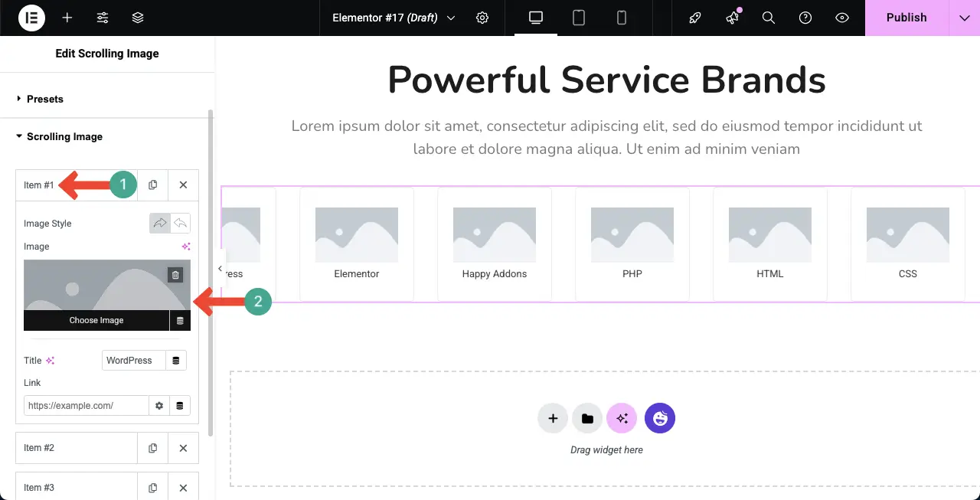Open dynamic tags for Title field
The image size is (980, 500).
[x=176, y=361]
